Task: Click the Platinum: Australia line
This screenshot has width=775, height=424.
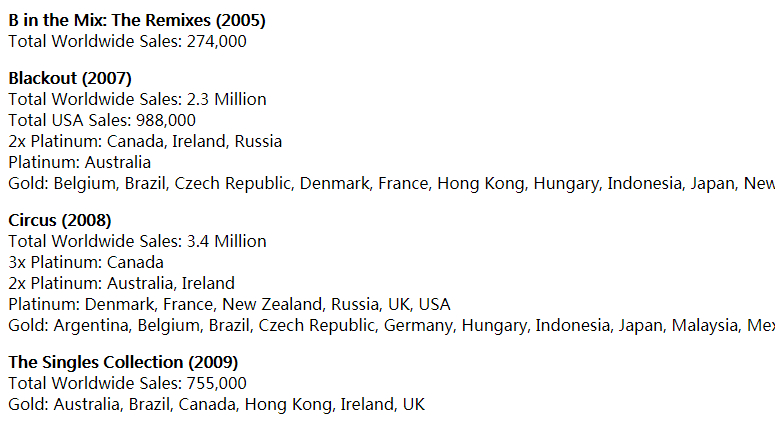Action: pos(80,163)
